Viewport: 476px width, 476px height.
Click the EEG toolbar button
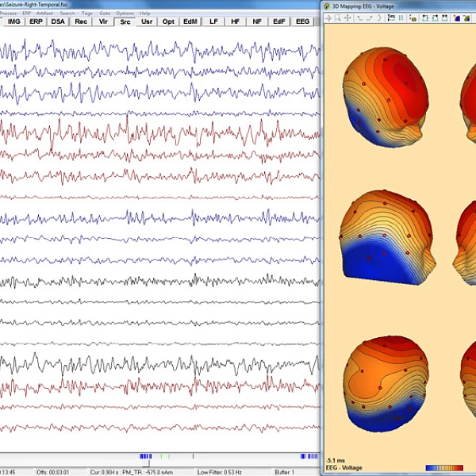303,21
